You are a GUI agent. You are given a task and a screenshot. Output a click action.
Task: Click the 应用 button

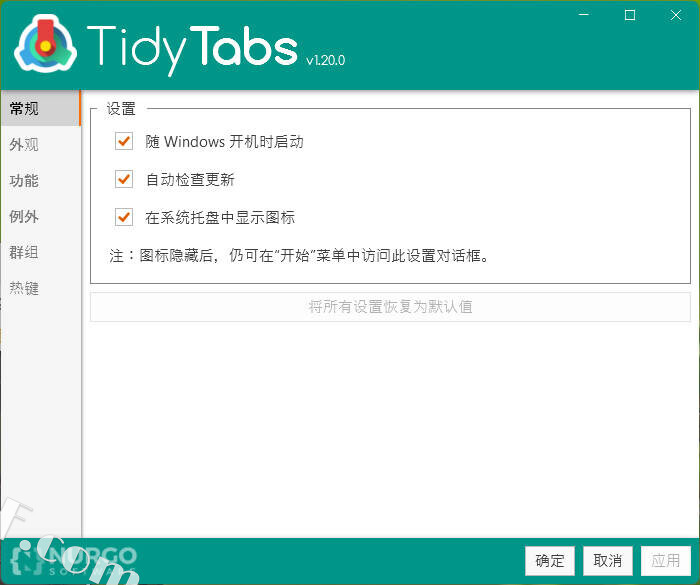665,560
